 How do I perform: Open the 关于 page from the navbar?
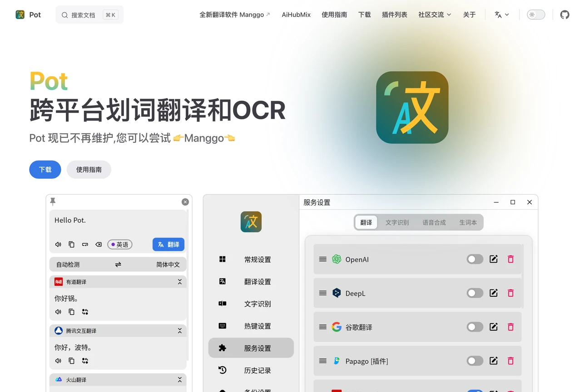tap(470, 15)
